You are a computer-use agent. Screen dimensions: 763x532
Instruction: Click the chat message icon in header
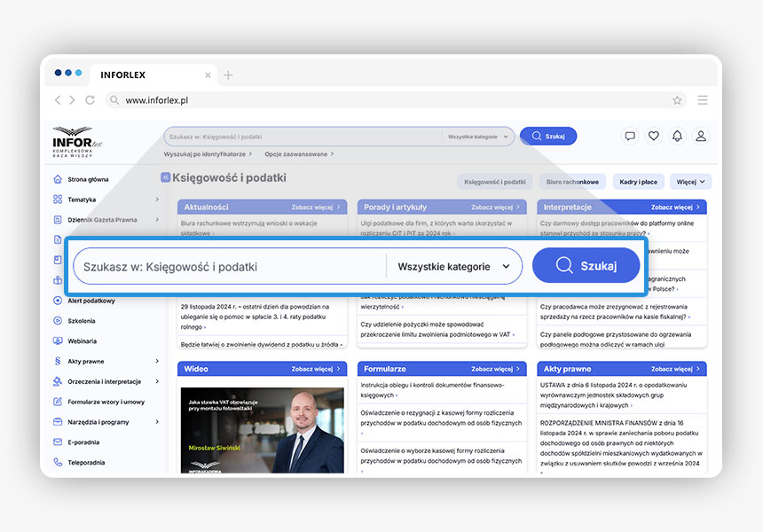tap(630, 136)
